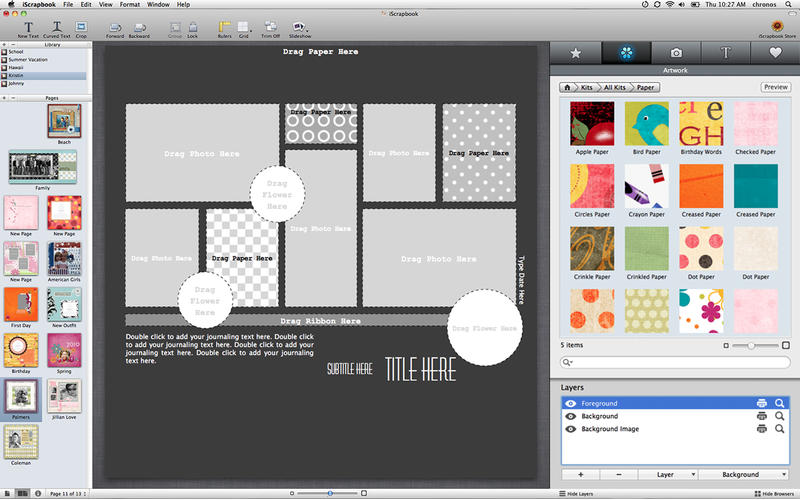
Task: Open the Format menu
Action: (129, 5)
